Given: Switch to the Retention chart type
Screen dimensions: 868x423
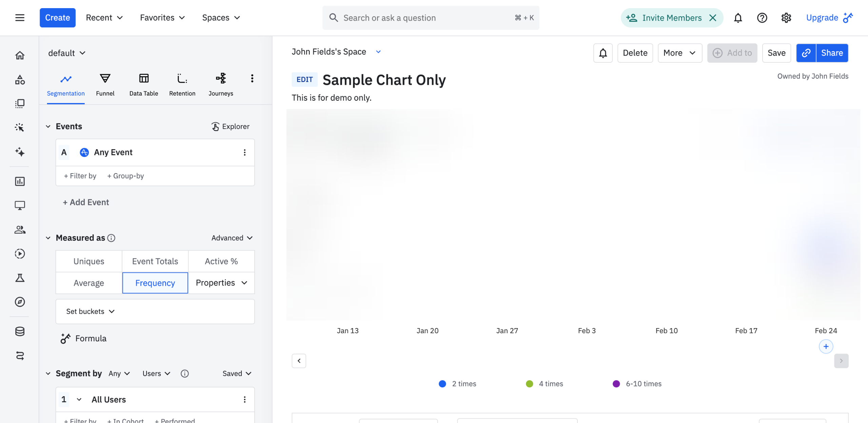Looking at the screenshot, I should [182, 84].
